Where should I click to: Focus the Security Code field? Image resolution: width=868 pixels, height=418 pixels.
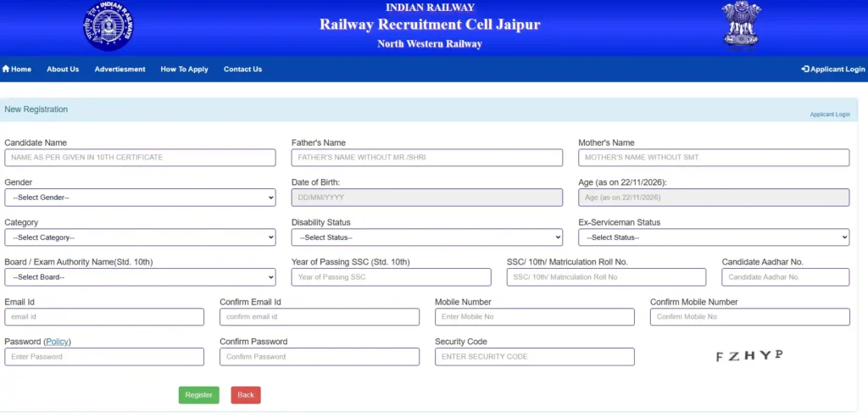(535, 357)
